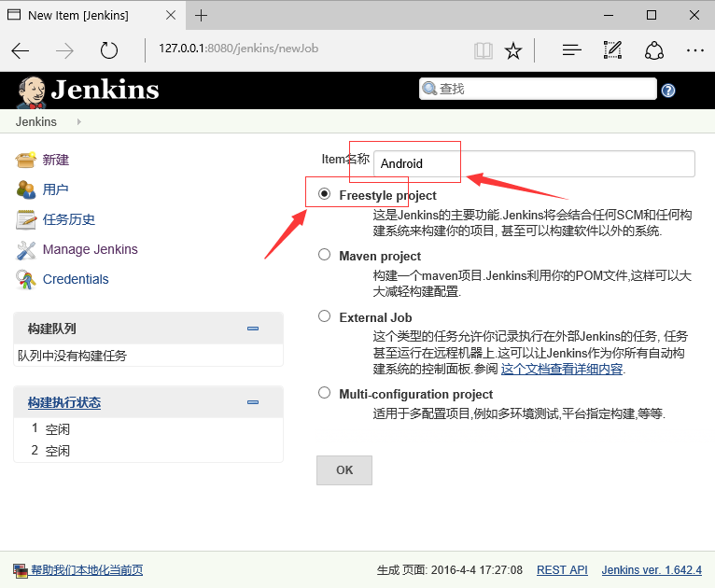Select Multi-configuration project radio button
The width and height of the screenshot is (715, 588).
point(324,392)
